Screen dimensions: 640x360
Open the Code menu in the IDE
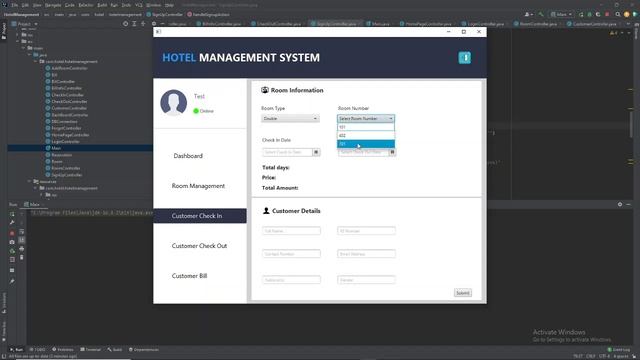click(70, 5)
